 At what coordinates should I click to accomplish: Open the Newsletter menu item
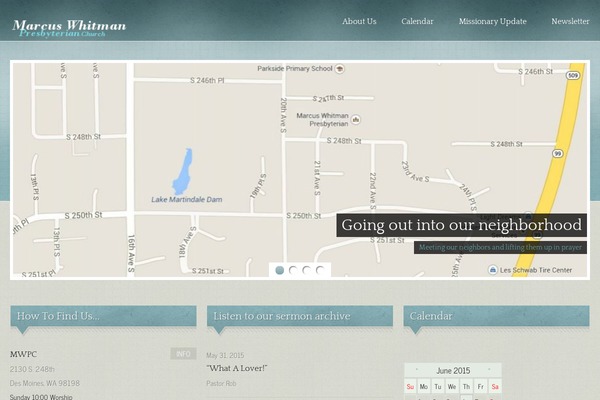coord(570,21)
